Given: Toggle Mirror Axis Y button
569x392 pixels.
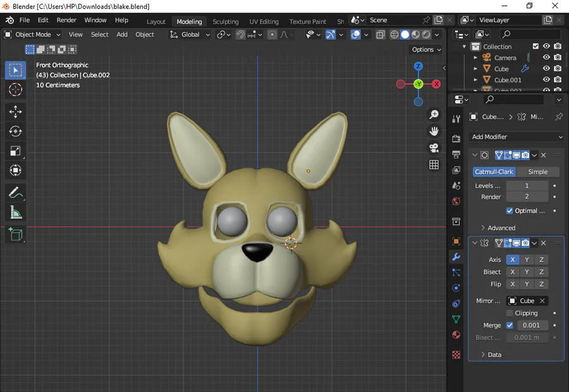Looking at the screenshot, I should tap(527, 259).
